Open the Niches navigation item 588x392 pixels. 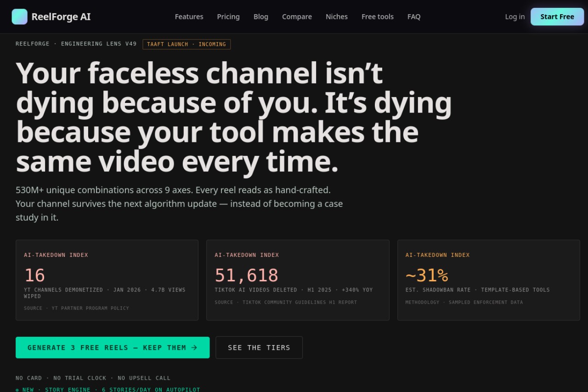(x=337, y=17)
